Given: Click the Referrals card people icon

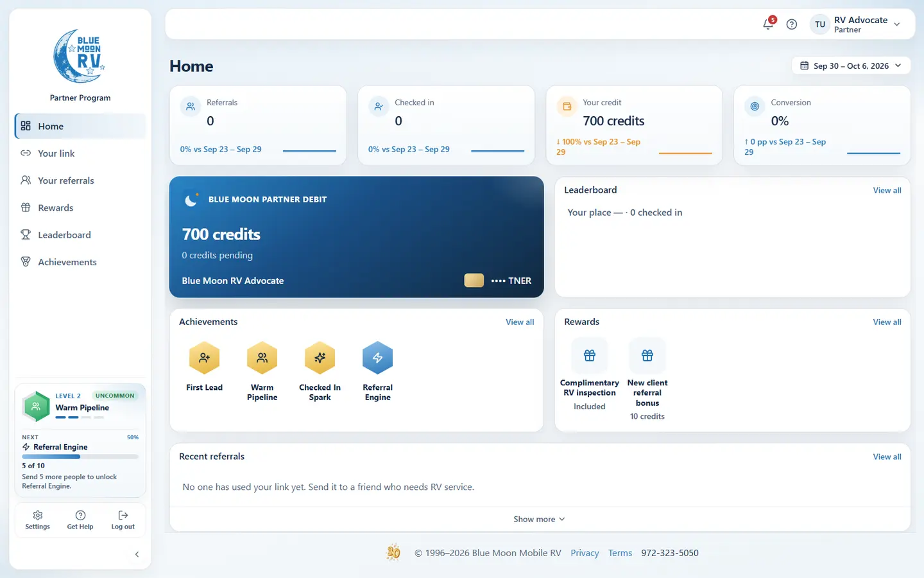Looking at the screenshot, I should click(191, 107).
